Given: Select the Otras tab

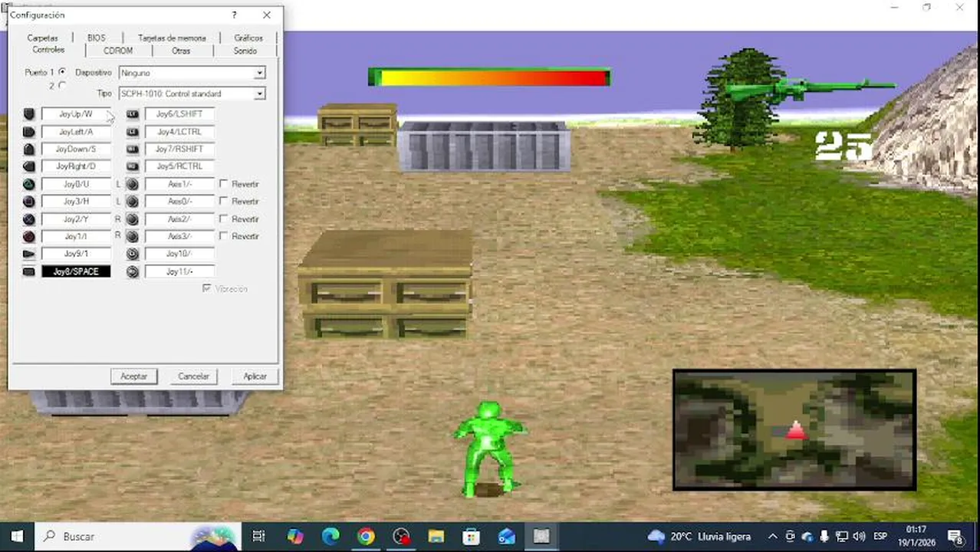Looking at the screenshot, I should 181,51.
